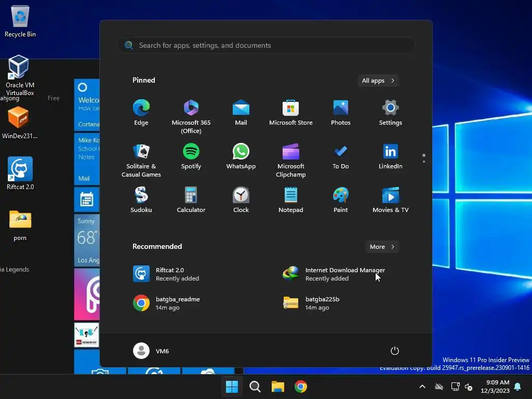Viewport: 532px width, 399px height.
Task: Open Edge from pinned apps
Action: pyautogui.click(x=141, y=113)
